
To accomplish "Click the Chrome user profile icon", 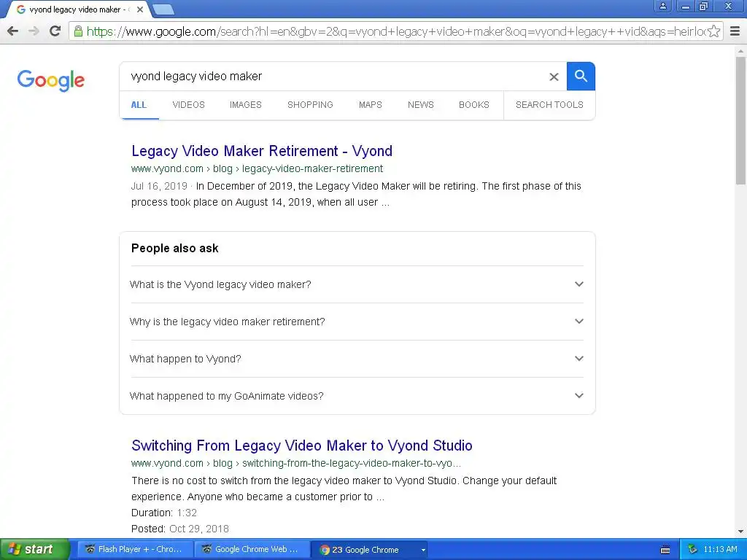I will [x=662, y=6].
